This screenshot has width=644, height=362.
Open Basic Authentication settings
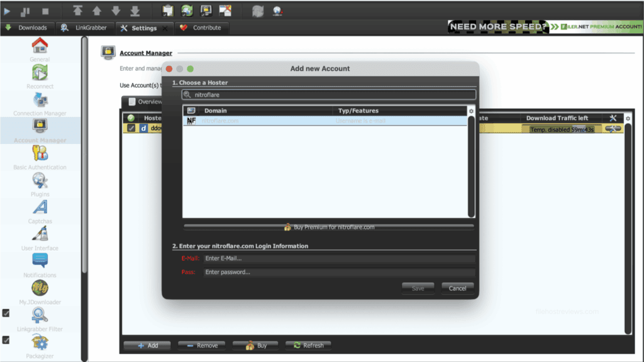(x=40, y=158)
